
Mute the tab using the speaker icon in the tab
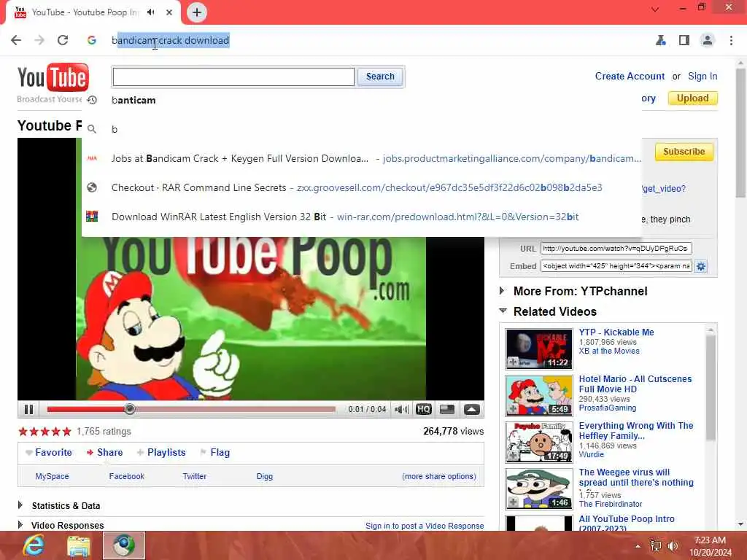(151, 12)
